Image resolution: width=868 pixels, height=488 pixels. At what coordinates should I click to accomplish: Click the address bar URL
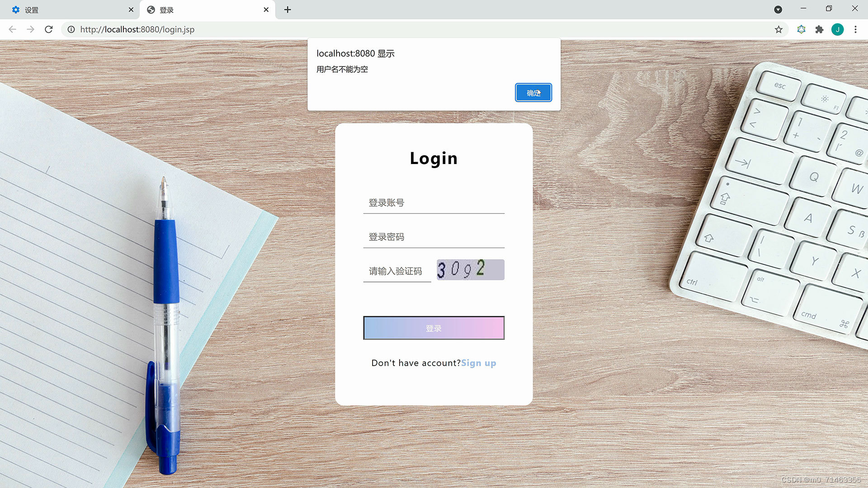137,29
